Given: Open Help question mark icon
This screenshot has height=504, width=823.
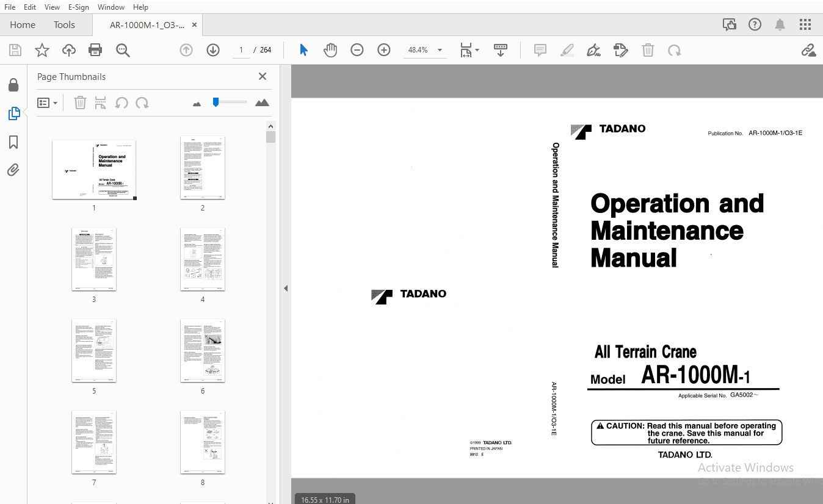Looking at the screenshot, I should coord(755,24).
